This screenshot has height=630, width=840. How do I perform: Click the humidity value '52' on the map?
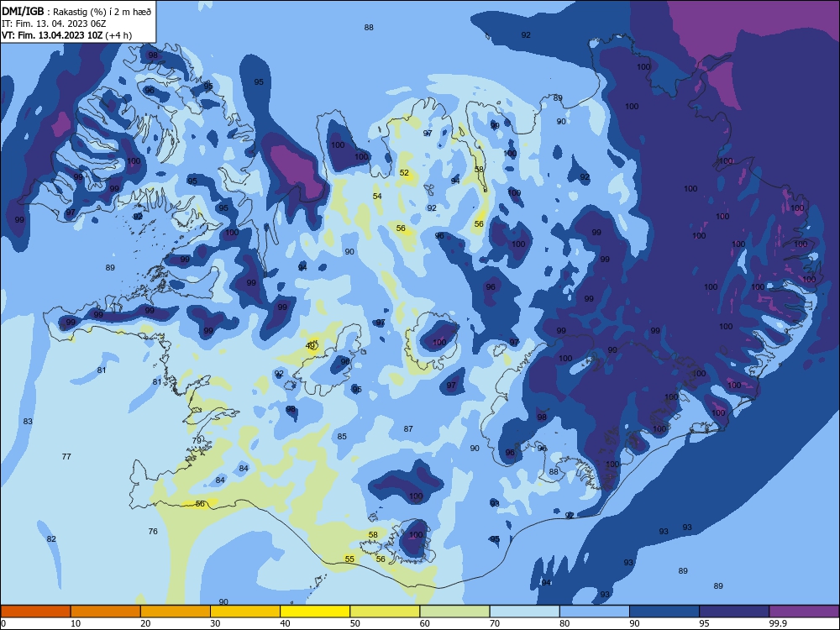click(404, 172)
